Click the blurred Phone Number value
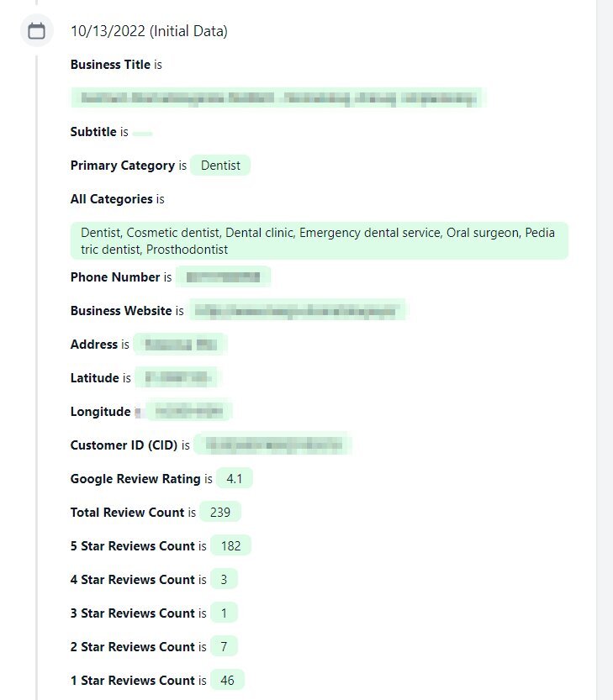This screenshot has height=700, width=613. click(223, 277)
